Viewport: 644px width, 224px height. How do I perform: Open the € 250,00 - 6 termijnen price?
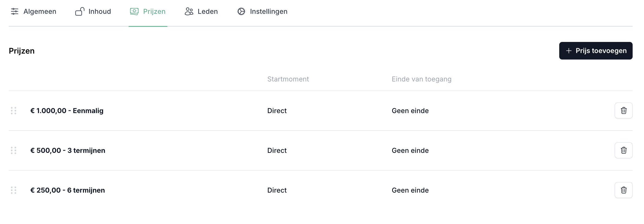(x=67, y=190)
